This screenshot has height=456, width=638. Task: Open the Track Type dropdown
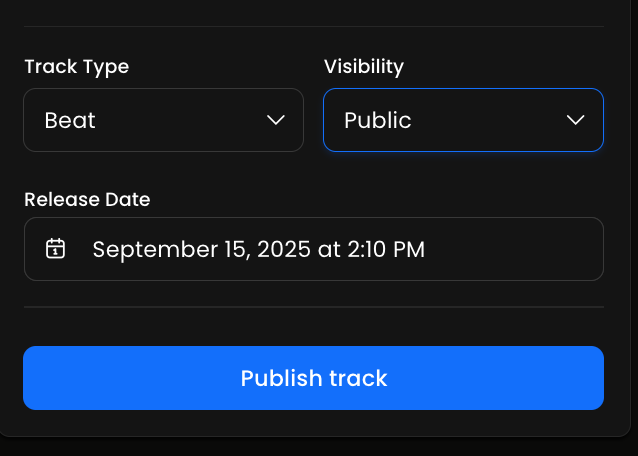click(x=163, y=120)
